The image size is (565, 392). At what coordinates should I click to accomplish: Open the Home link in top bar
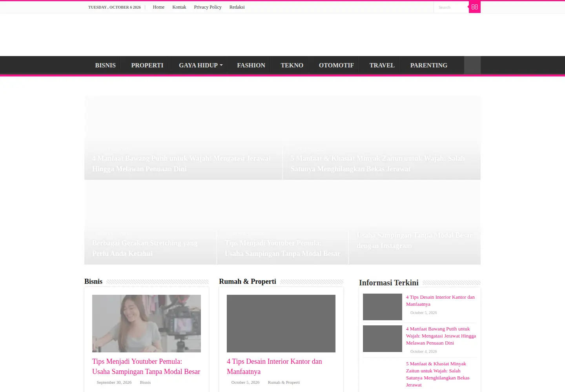tap(159, 7)
